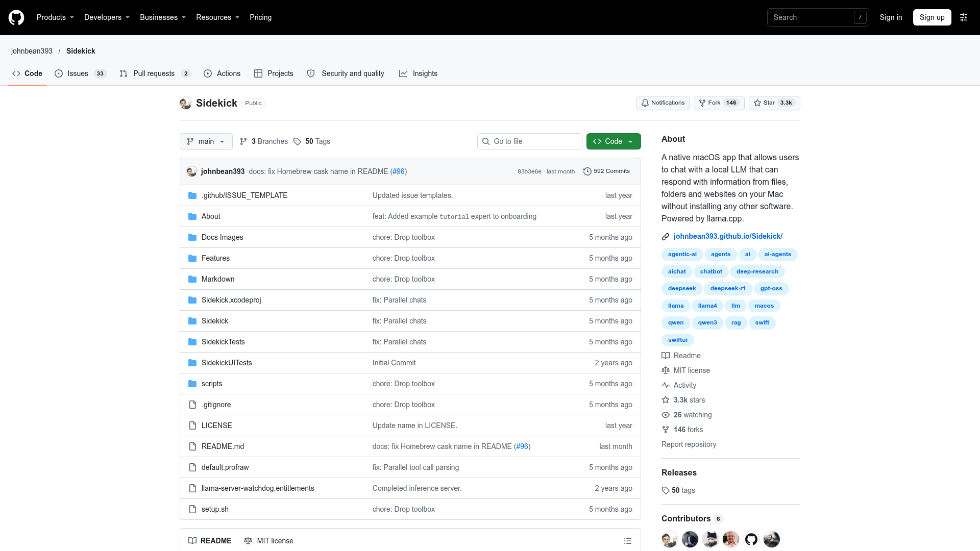Focus the Go to file input
Image resolution: width=980 pixels, height=551 pixels.
(x=530, y=141)
